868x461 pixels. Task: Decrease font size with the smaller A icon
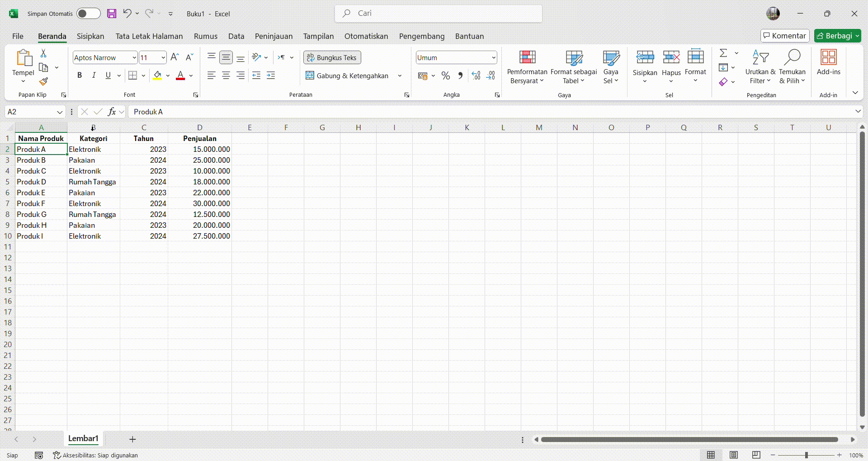coord(189,57)
